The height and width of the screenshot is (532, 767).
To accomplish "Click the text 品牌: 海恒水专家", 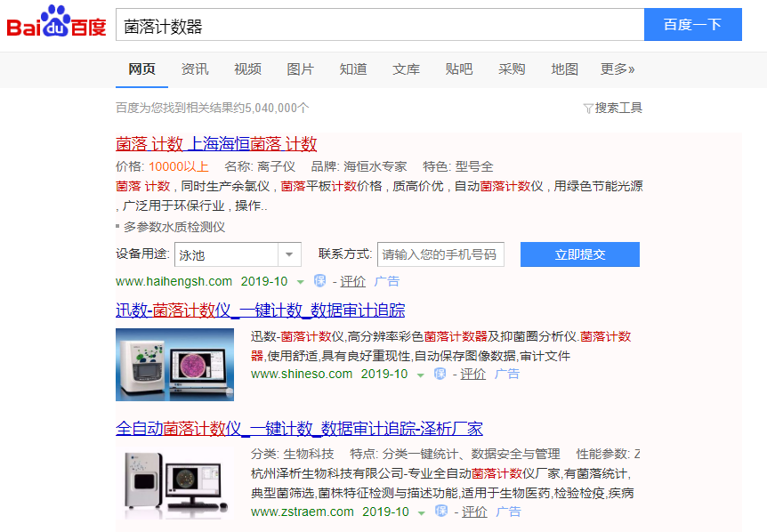I will (x=359, y=166).
